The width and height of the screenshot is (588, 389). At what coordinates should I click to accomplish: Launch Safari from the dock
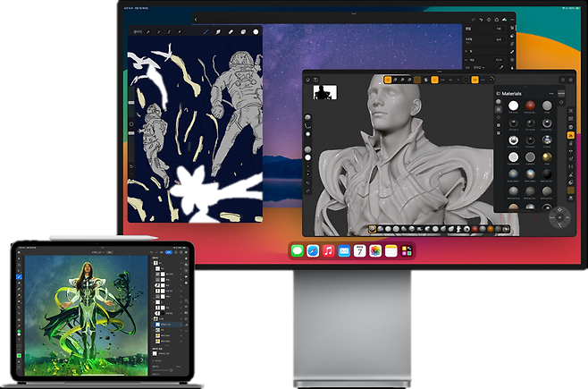312,252
